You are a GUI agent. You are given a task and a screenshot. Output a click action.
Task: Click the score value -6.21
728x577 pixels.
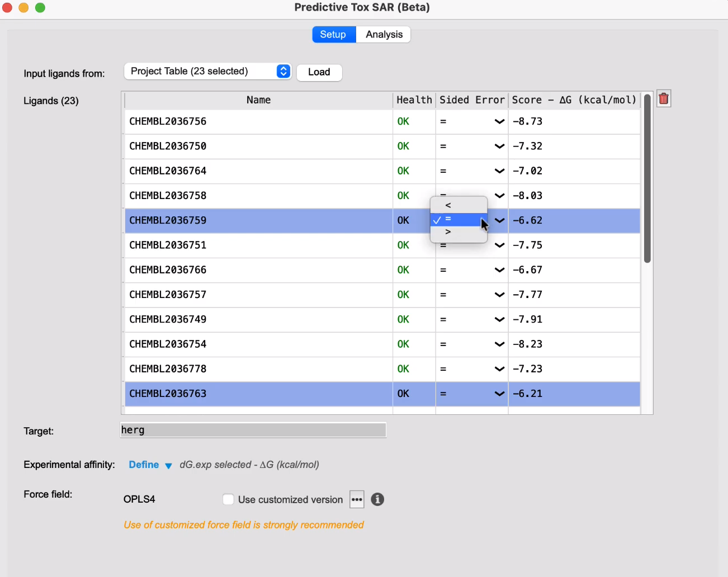[527, 394]
